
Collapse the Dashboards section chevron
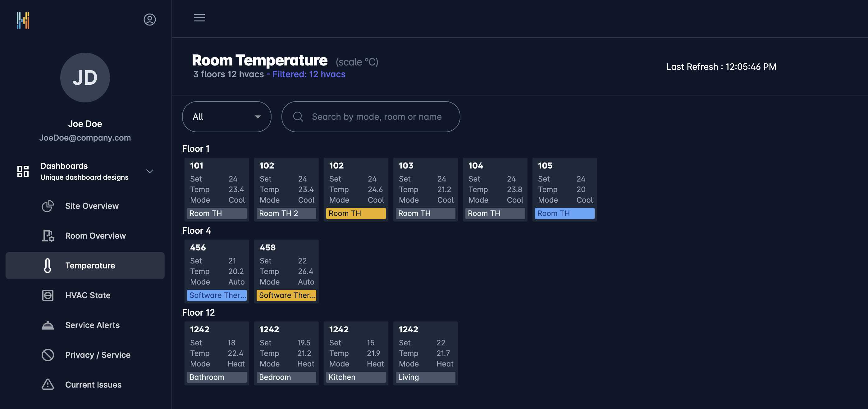coord(150,171)
